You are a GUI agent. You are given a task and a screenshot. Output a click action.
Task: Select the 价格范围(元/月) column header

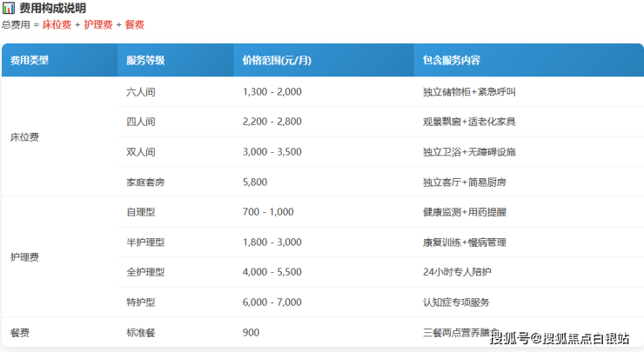point(278,61)
